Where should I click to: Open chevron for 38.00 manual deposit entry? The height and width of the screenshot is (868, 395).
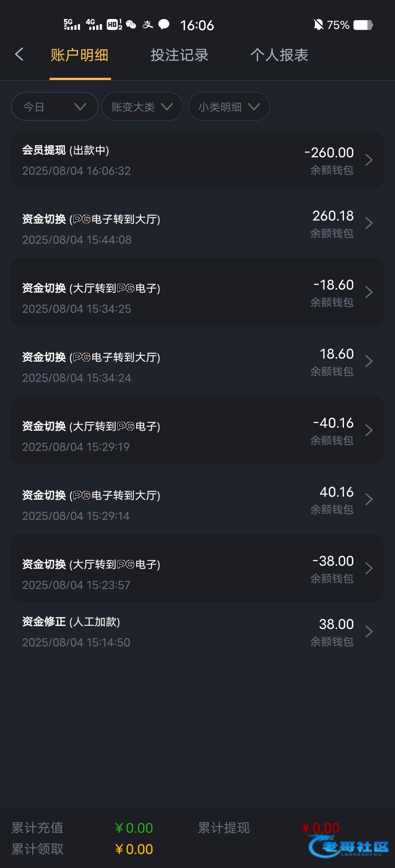pyautogui.click(x=369, y=632)
